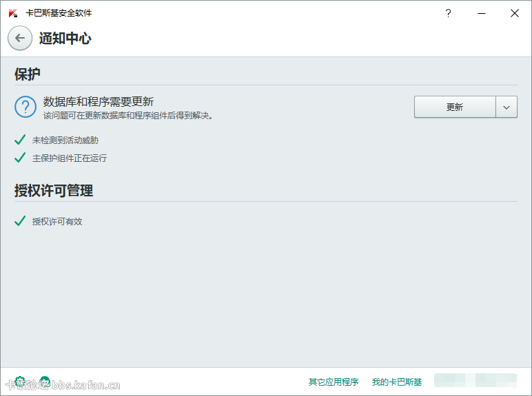Open help via the question mark button
Viewport: 532px width, 396px height.
(x=448, y=13)
